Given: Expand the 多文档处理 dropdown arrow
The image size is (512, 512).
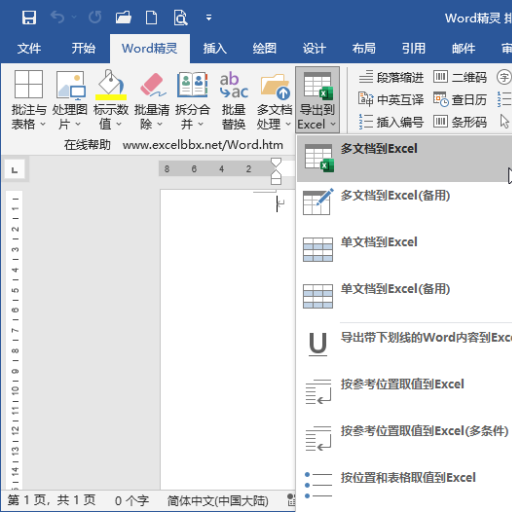Looking at the screenshot, I should [288, 124].
